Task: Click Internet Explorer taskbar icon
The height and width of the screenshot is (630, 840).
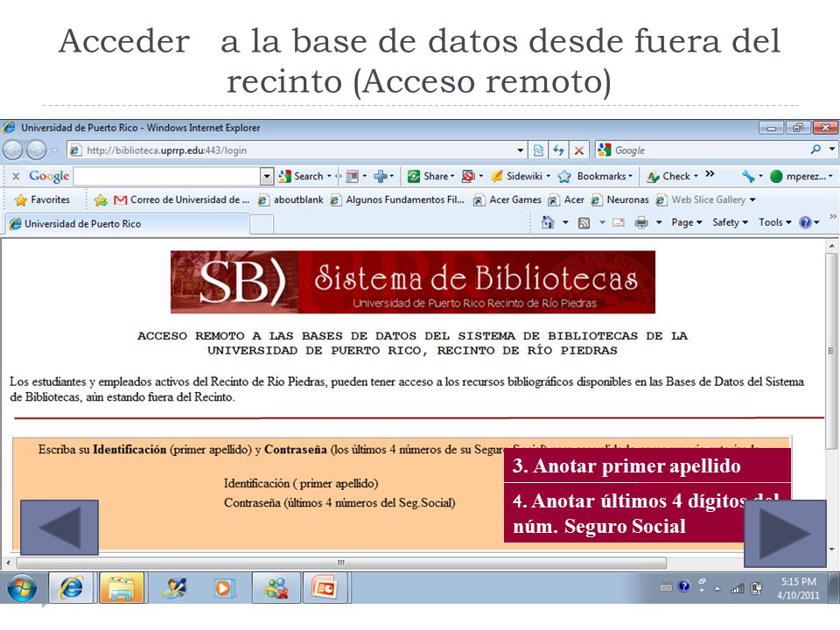Action: (x=71, y=588)
